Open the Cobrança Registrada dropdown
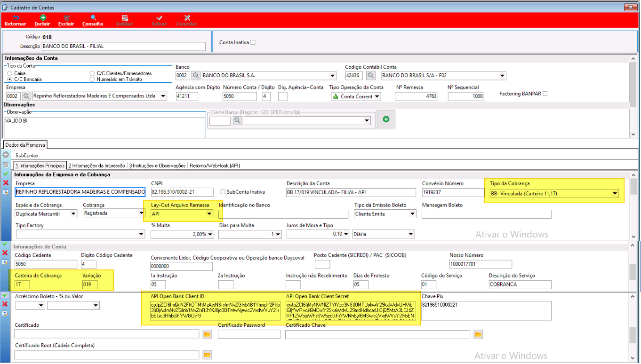This screenshot has height=364, width=641. click(141, 213)
